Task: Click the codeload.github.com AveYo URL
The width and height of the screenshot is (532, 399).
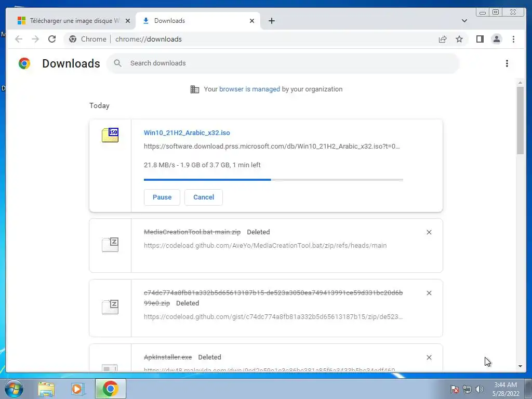Action: (x=265, y=245)
